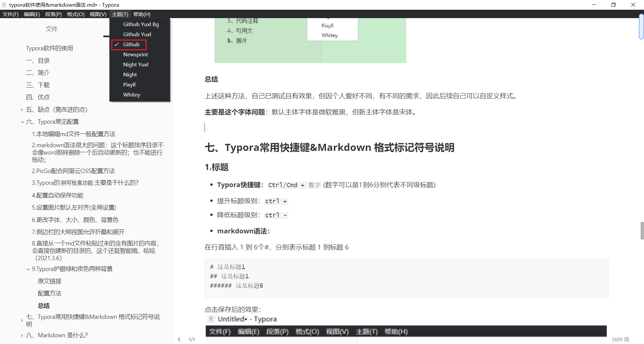Go to 1.本地编辑md文件一般配置方法 outline entry

pos(73,134)
